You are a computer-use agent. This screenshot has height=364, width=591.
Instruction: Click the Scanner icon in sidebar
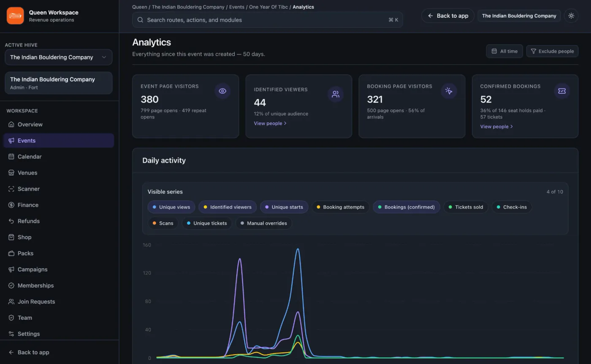point(11,189)
